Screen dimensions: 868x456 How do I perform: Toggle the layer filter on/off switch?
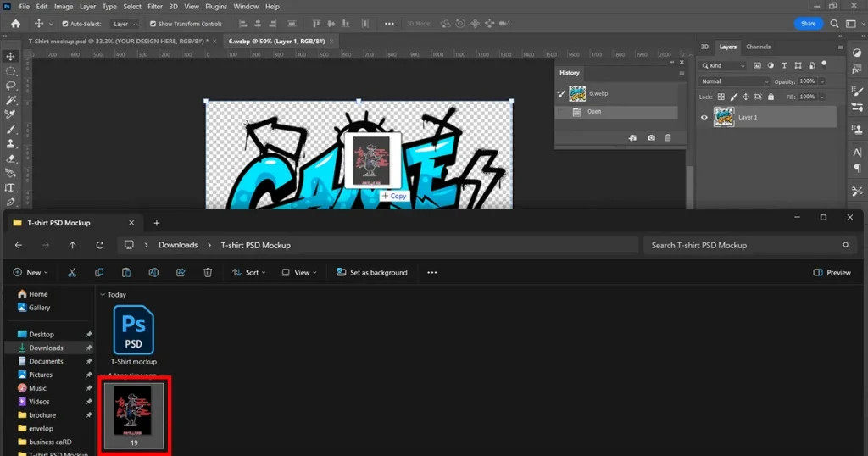(x=824, y=64)
